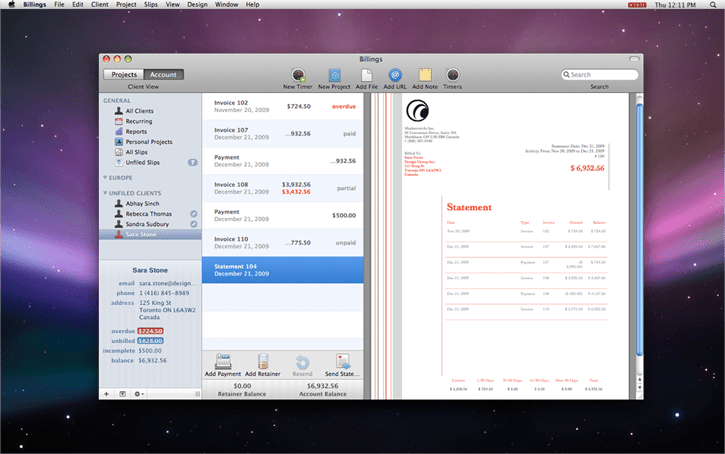The height and width of the screenshot is (454, 725).
Task: Click the Add URL icon
Action: 395,75
